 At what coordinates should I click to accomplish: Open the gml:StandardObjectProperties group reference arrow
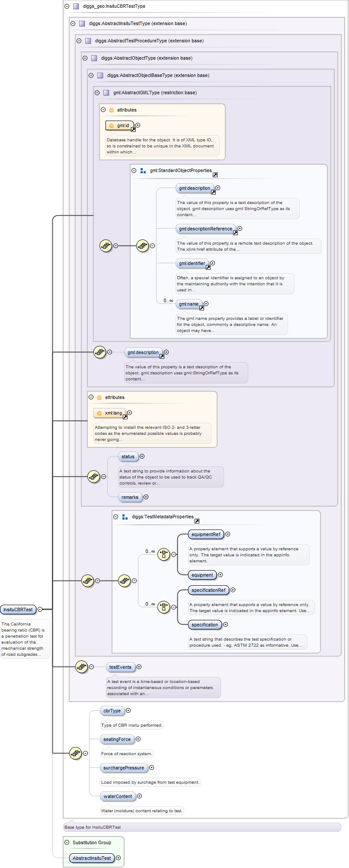(x=215, y=175)
